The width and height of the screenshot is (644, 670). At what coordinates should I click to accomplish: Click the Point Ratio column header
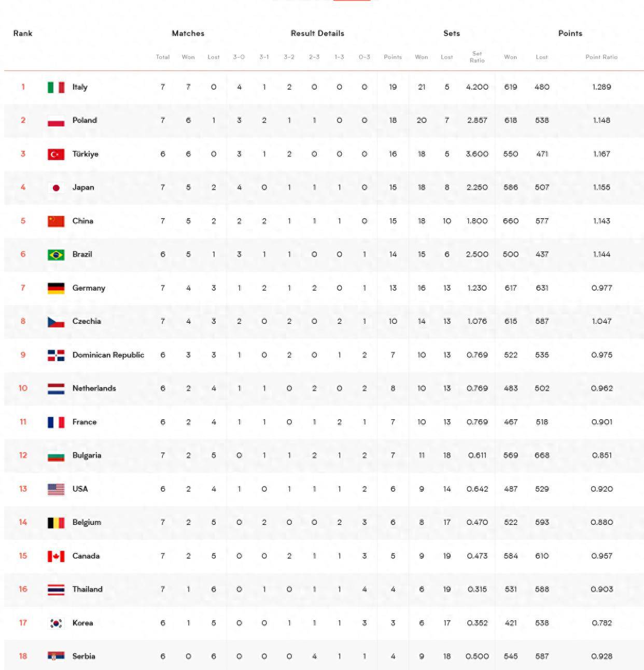point(601,57)
